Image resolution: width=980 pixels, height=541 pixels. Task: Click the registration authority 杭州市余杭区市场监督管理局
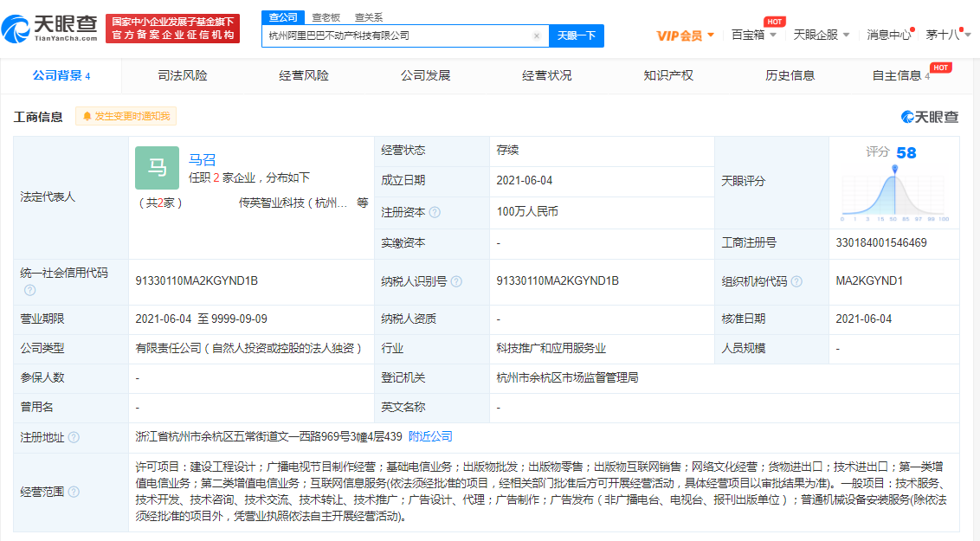[x=568, y=377]
